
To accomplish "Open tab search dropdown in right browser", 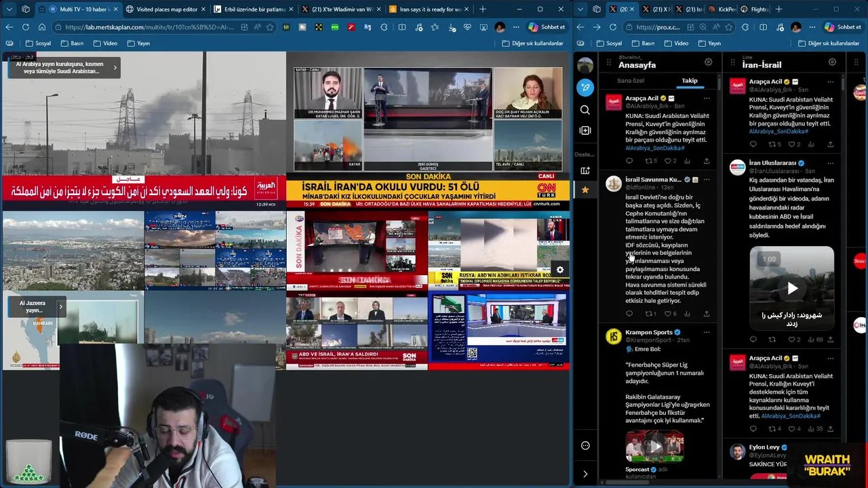I will click(581, 9).
